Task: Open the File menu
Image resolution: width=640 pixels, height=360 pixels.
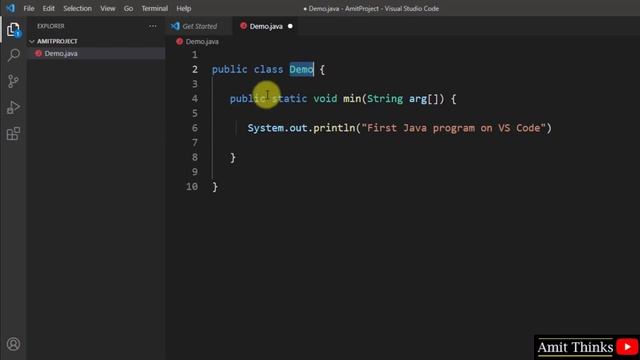Action: [x=29, y=8]
